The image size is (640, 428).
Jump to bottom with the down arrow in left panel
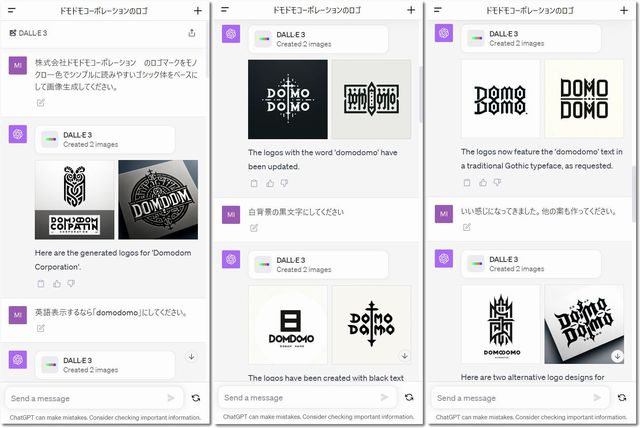[191, 357]
